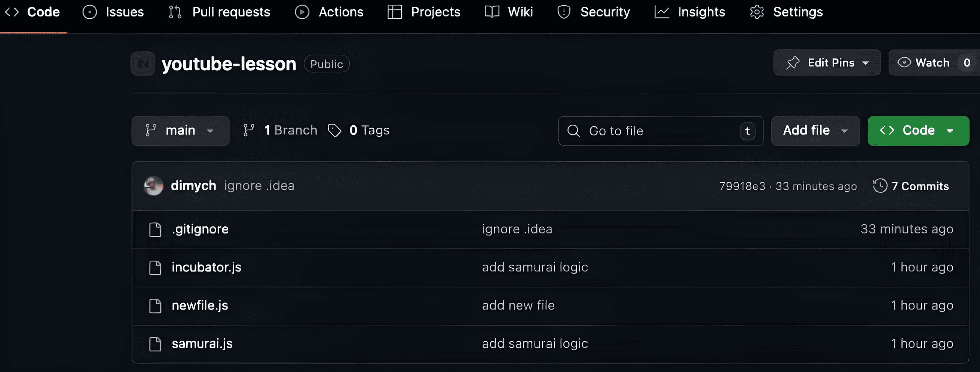Viewport: 980px width, 372px height.
Task: Click the tag icon beside 0 Tags
Action: (334, 131)
